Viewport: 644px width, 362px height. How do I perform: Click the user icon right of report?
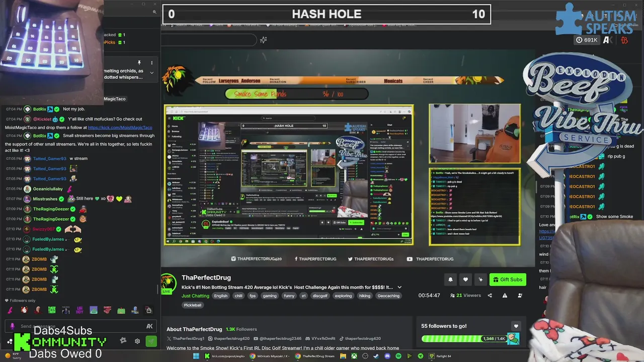(520, 296)
